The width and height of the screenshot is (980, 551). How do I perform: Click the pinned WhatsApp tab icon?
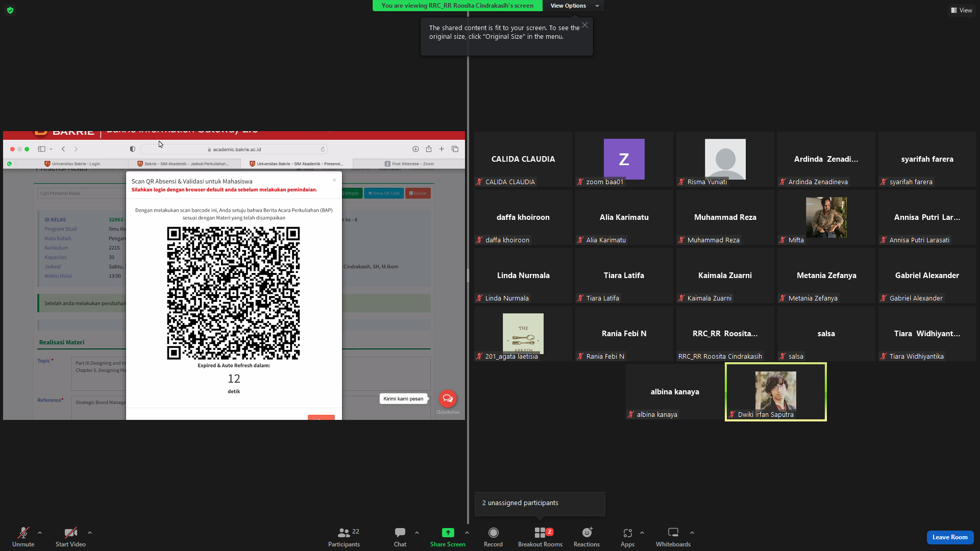click(9, 164)
